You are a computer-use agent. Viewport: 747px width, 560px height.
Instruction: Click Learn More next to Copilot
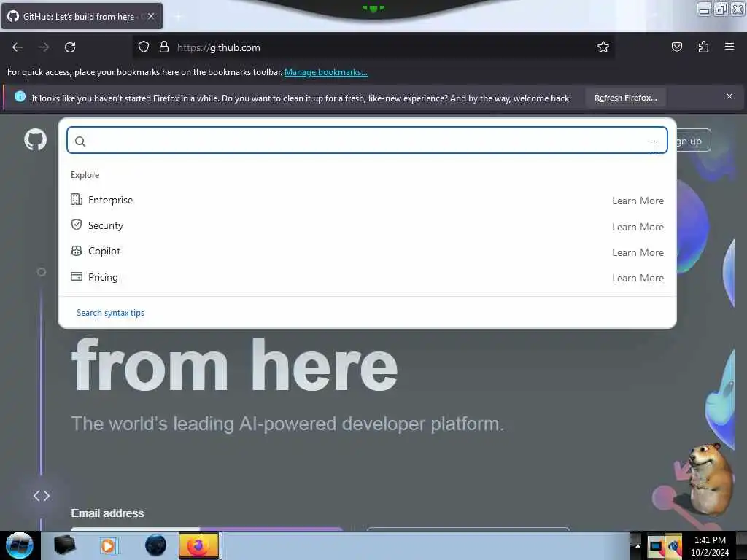[638, 252]
